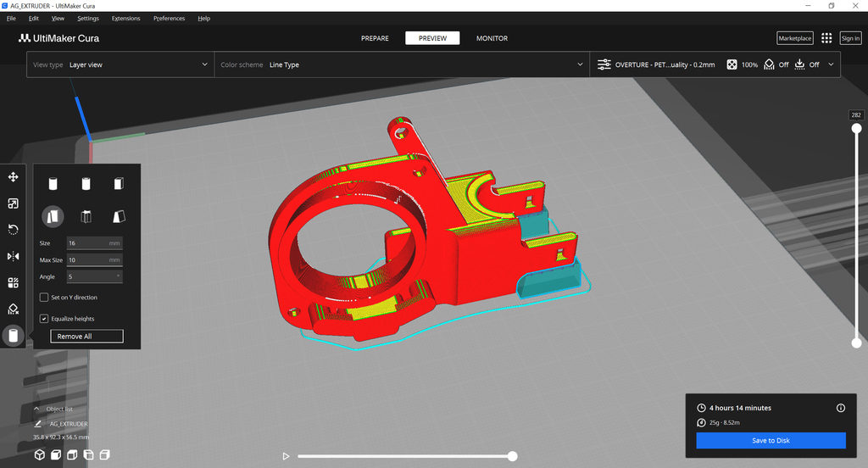Open the Ultimaker apps grid
This screenshot has height=468, width=868.
click(x=826, y=38)
